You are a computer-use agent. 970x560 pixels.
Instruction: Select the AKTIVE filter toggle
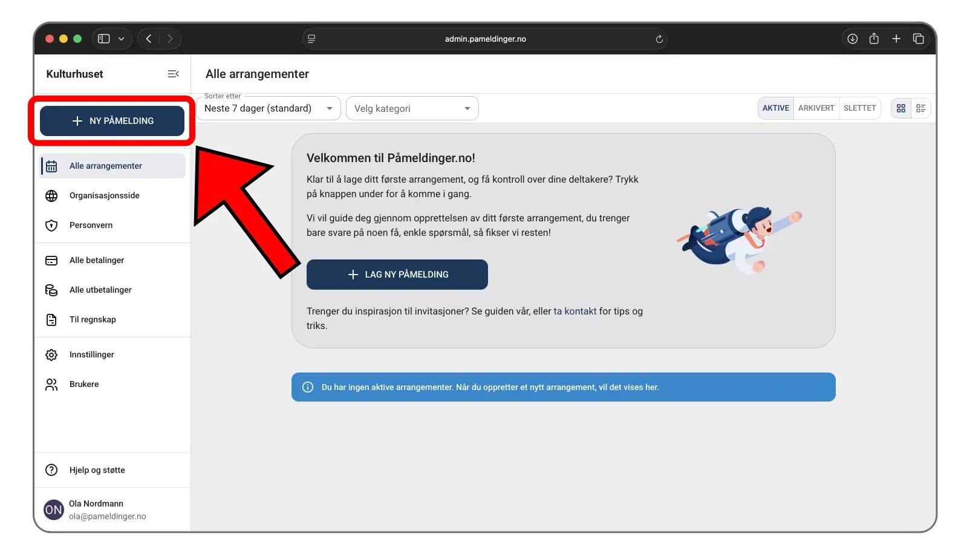775,108
